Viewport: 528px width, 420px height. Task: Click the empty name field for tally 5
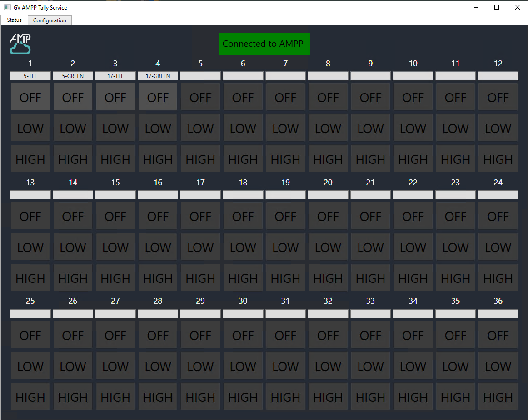point(200,76)
